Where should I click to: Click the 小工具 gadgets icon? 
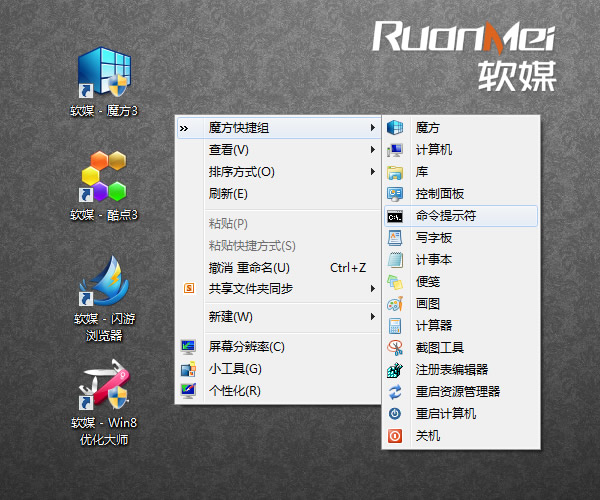(x=188, y=369)
